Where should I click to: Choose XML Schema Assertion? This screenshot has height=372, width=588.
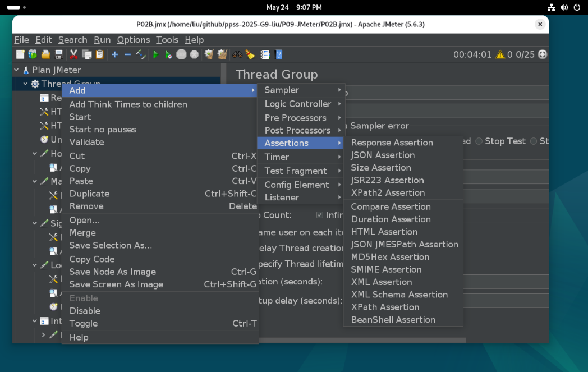(403, 295)
